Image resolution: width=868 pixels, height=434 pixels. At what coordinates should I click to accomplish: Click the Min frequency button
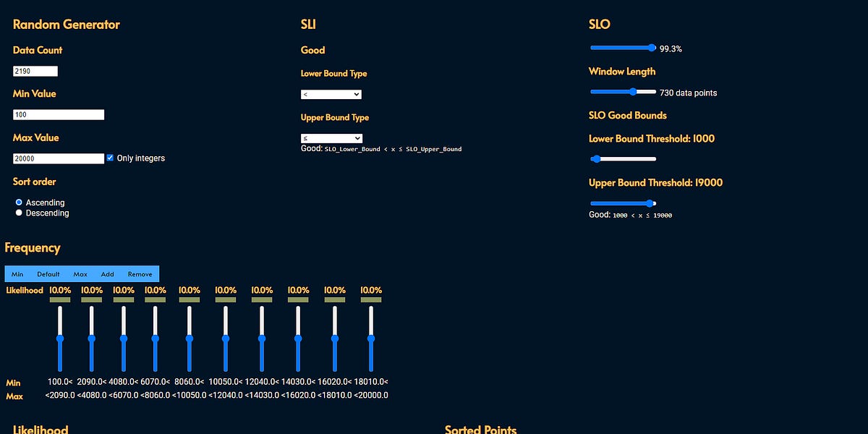(x=17, y=274)
